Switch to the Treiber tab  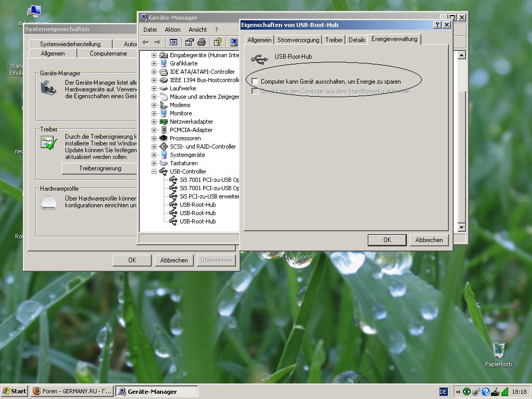[x=334, y=40]
